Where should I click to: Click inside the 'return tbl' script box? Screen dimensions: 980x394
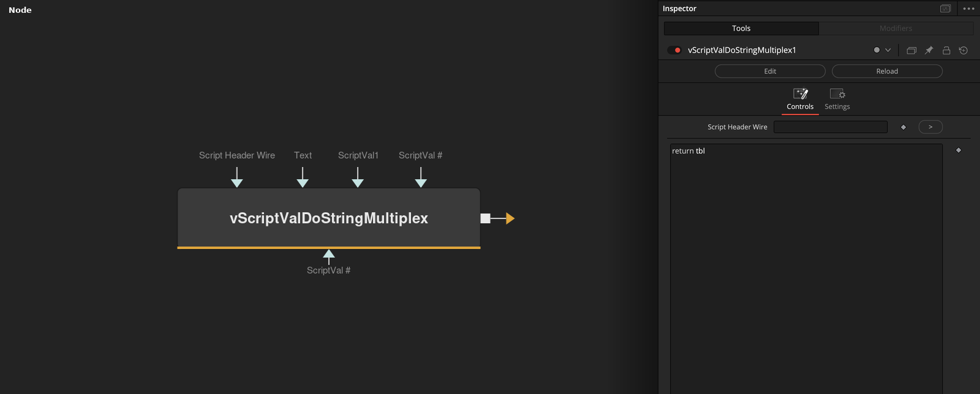click(806, 269)
